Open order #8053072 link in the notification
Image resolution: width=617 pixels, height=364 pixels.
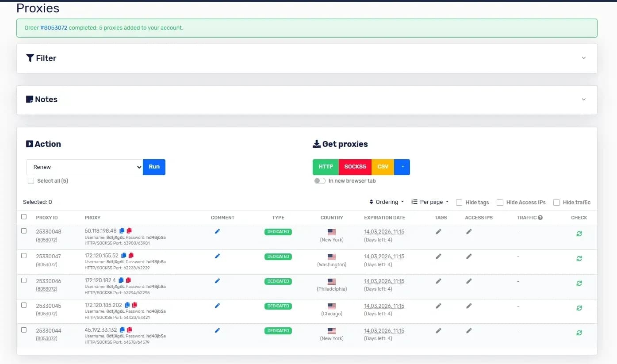tap(54, 28)
